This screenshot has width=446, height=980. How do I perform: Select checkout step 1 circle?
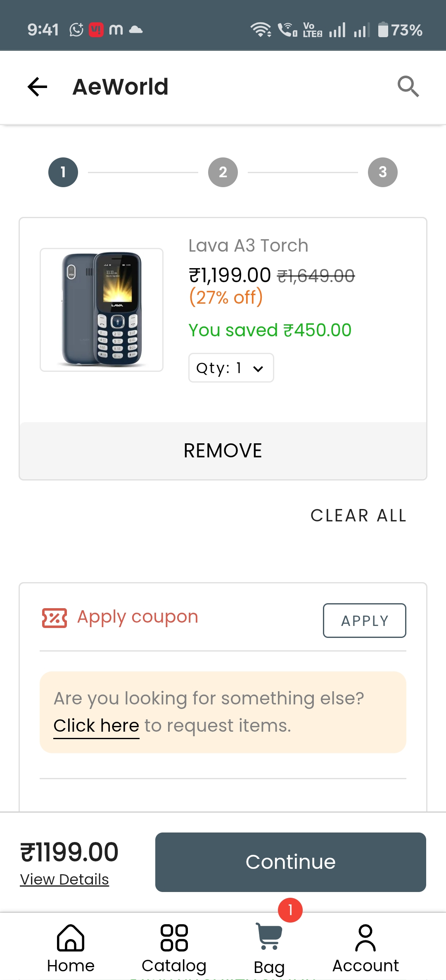(x=63, y=172)
